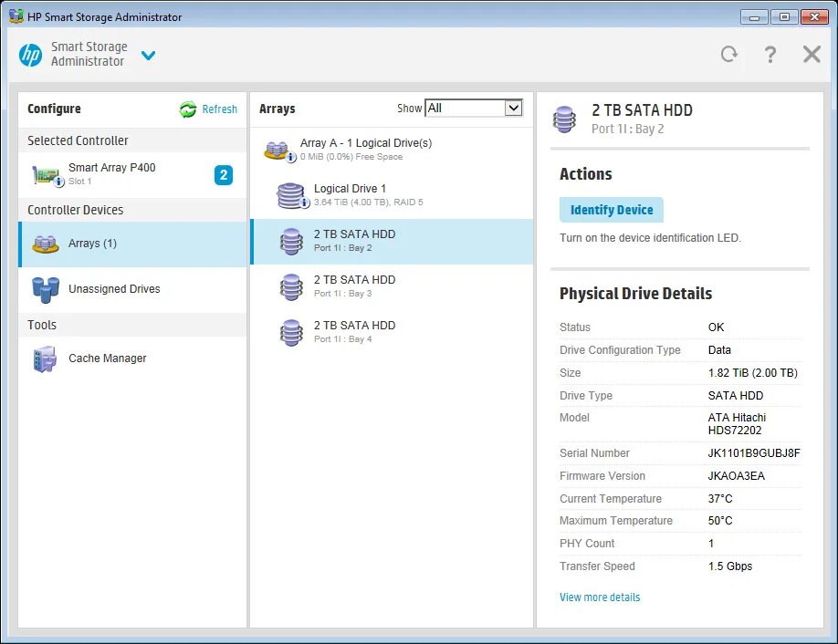This screenshot has height=644, width=838.
Task: Click the Physical Drive Details heading
Action: [x=635, y=294]
